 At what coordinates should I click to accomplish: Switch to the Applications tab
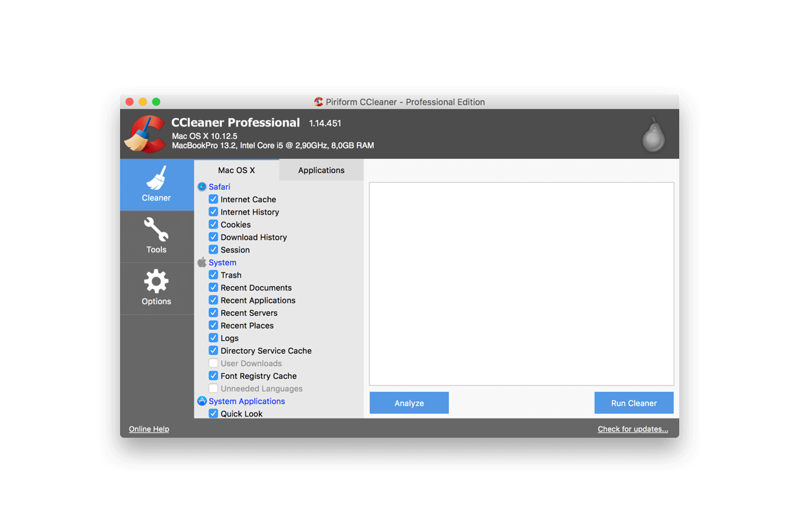[321, 170]
